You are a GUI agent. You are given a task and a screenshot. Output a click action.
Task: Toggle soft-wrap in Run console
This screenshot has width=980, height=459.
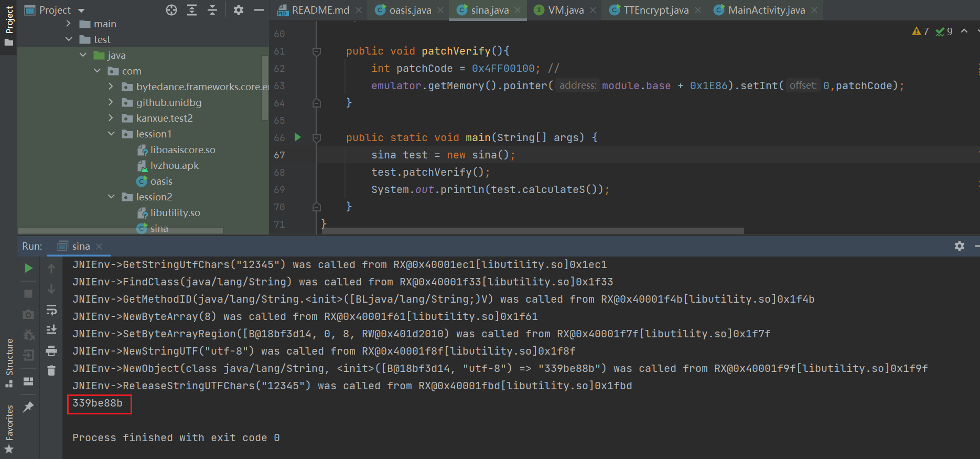pos(51,309)
